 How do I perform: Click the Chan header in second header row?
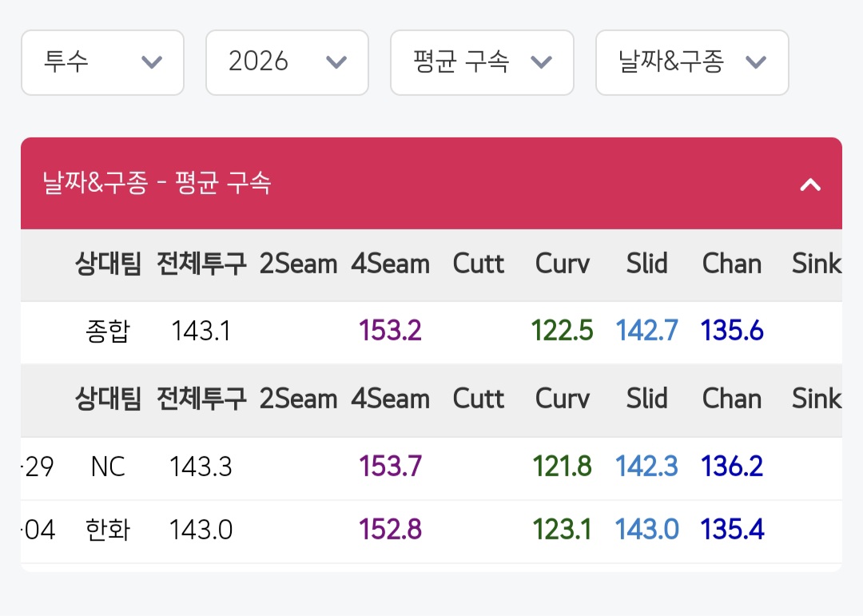click(x=732, y=399)
